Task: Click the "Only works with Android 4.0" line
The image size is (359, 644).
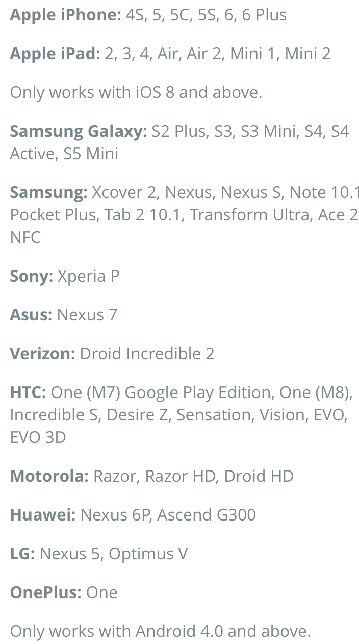Action: click(160, 631)
